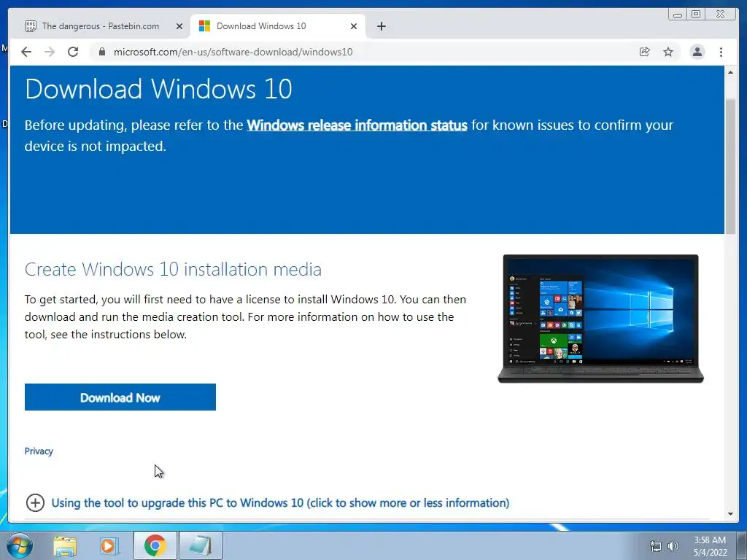Launch Windows Media Player from taskbar
Image resolution: width=747 pixels, height=560 pixels.
click(109, 546)
